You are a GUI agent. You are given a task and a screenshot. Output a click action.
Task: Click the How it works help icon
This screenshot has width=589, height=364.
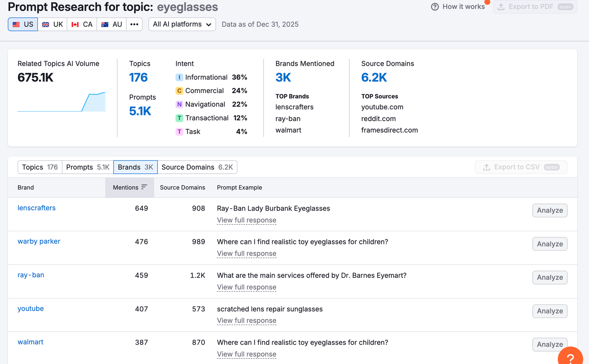click(435, 7)
